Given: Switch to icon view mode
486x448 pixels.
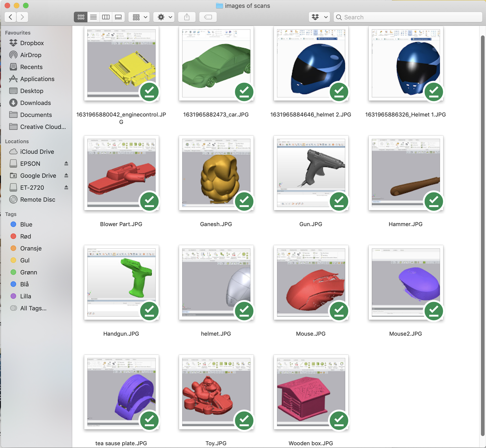Looking at the screenshot, I should [81, 17].
